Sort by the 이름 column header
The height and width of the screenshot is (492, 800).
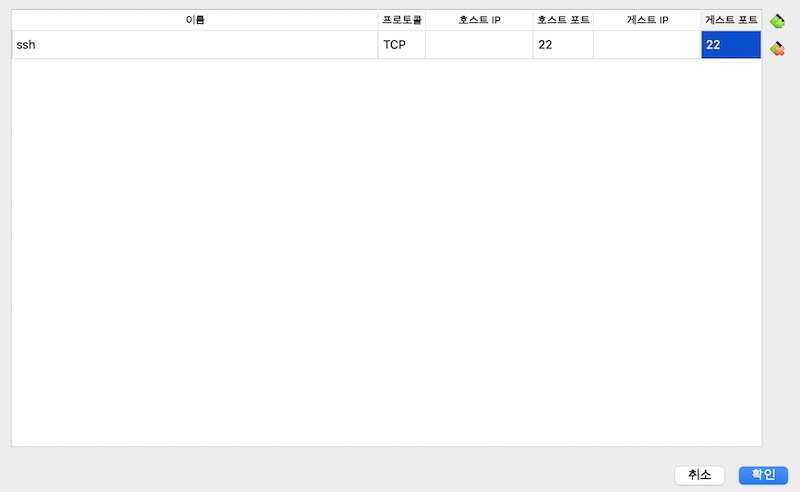coord(195,20)
